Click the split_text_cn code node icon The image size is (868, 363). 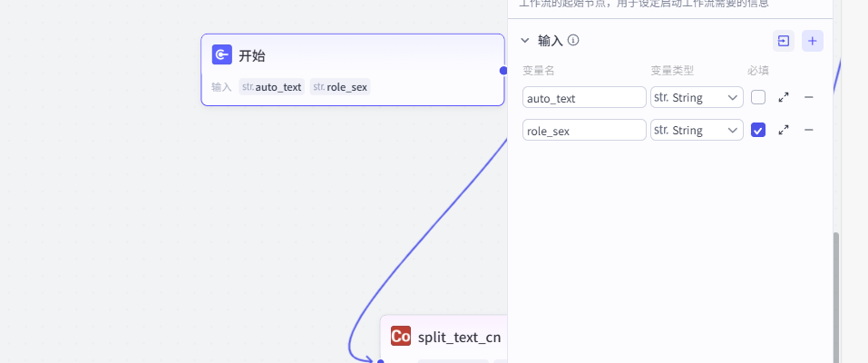pos(400,337)
